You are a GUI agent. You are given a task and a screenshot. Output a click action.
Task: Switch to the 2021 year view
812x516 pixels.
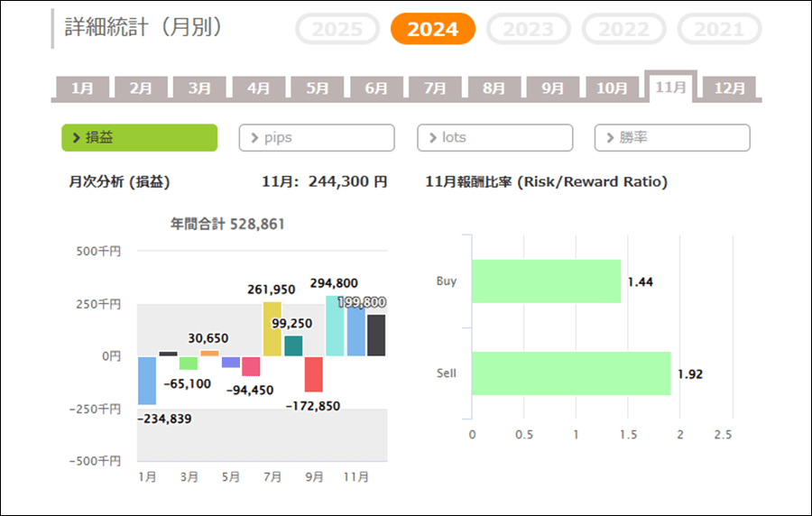[719, 30]
